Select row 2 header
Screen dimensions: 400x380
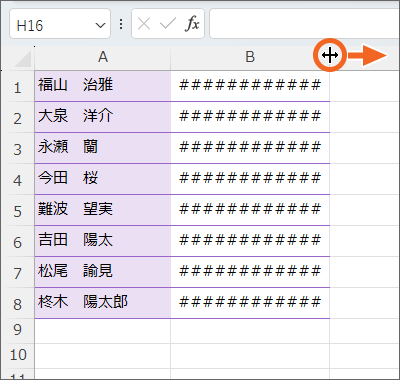coord(17,117)
